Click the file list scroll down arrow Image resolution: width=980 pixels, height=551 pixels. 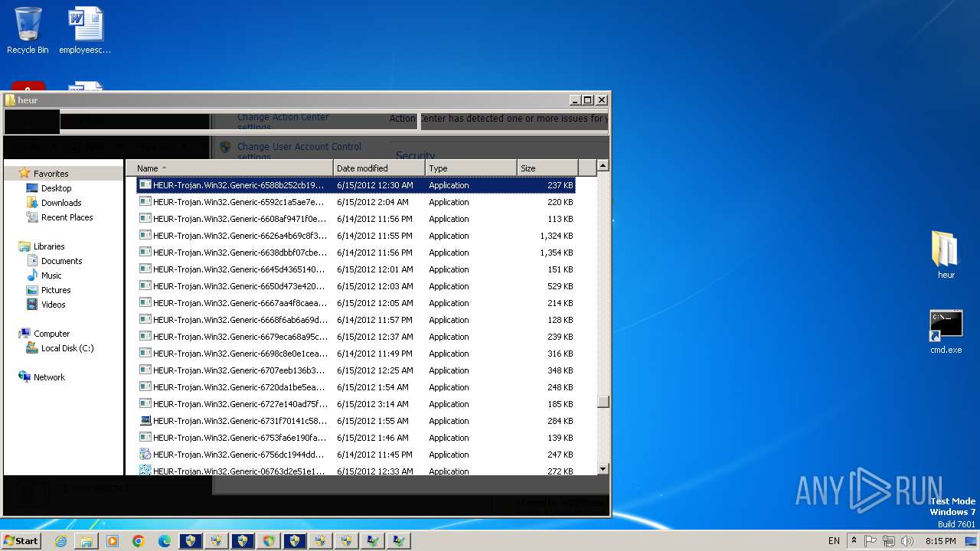point(603,468)
